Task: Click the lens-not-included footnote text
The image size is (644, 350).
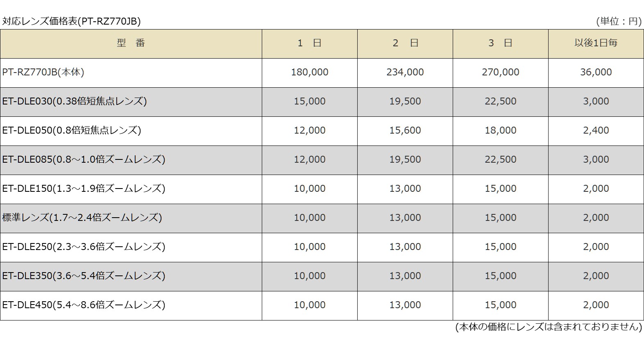Action: click(549, 327)
